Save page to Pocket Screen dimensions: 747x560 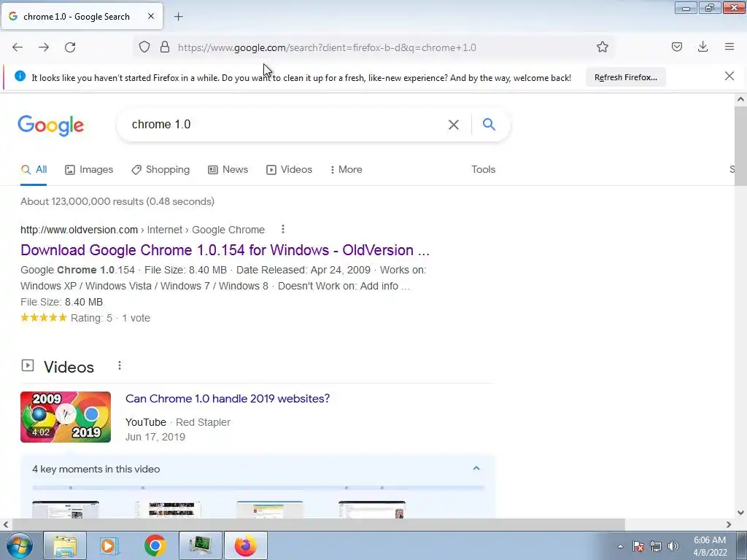coord(677,47)
